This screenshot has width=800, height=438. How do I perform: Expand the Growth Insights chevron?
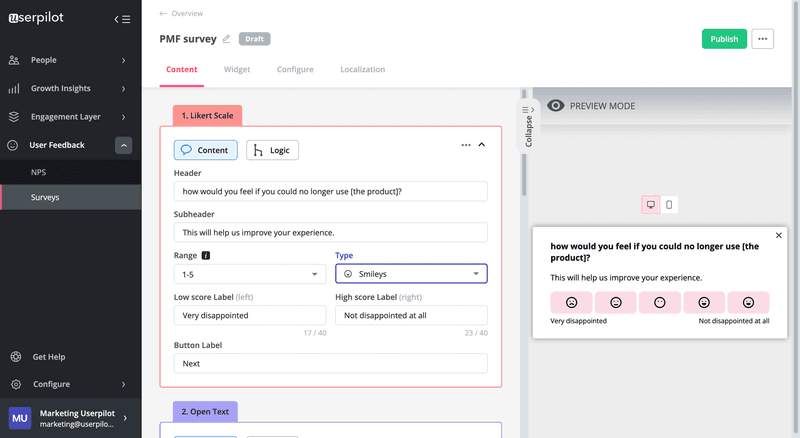[x=123, y=89]
